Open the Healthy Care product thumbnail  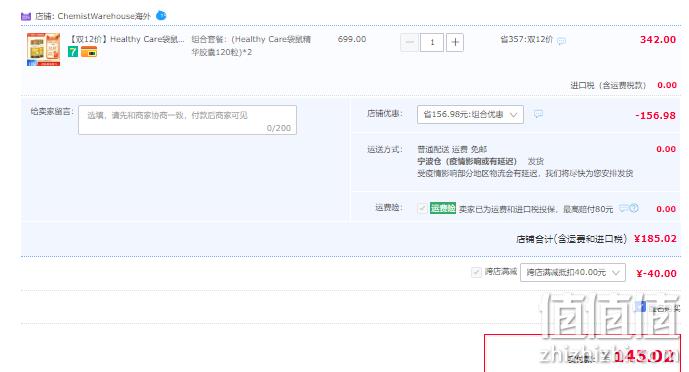44,49
